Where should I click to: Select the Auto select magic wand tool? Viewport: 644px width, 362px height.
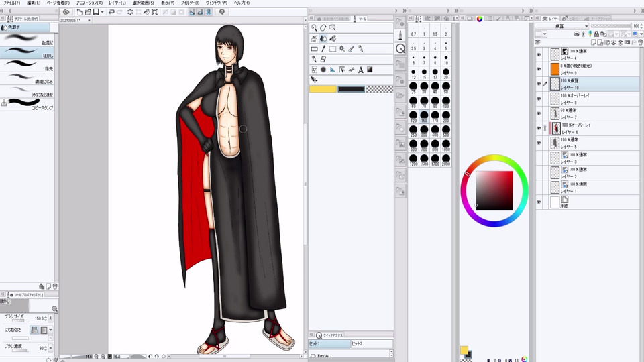tap(341, 49)
